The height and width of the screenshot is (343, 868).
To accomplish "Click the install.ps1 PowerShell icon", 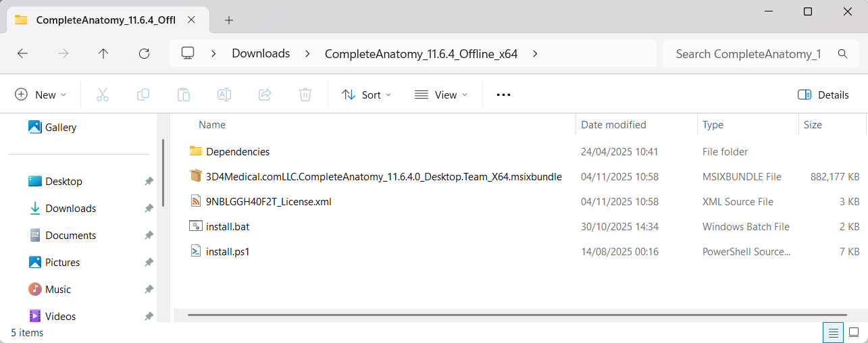I will pyautogui.click(x=196, y=251).
